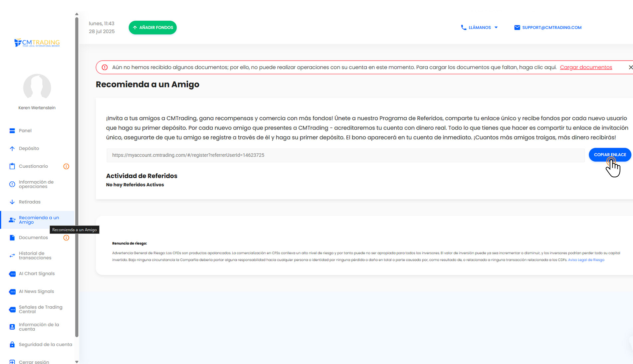633x364 pixels.
Task: Expand the Llámanos dropdown arrow
Action: pos(496,28)
